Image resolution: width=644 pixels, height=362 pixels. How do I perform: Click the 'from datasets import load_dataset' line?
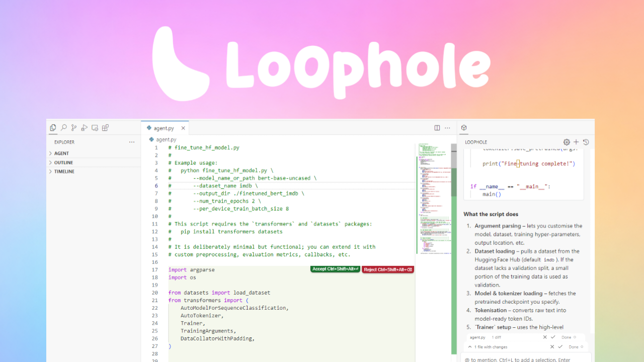219,293
